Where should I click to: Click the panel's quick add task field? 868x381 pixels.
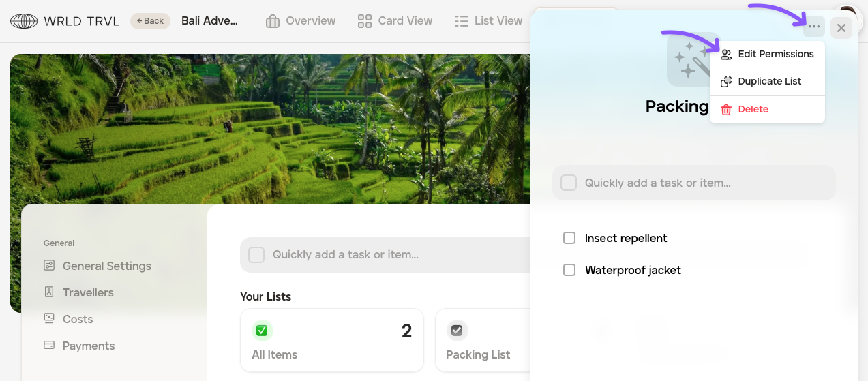tap(695, 183)
